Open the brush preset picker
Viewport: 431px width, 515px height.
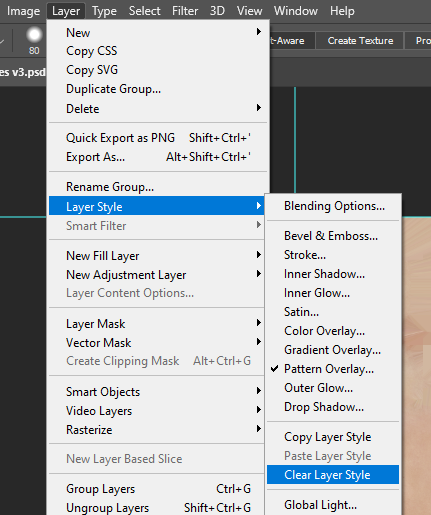34,41
